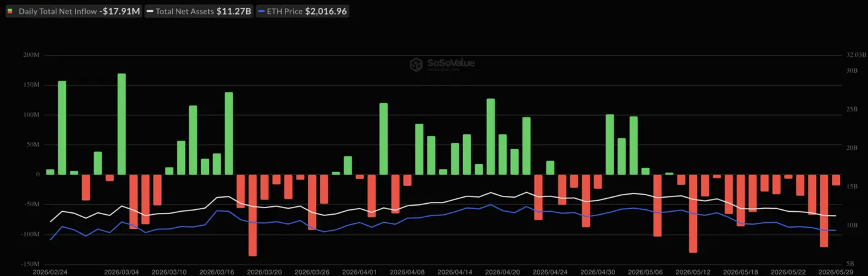Select the tallest green inflow bar near 2026/03/04
Image resolution: width=868 pixels, height=276 pixels.
tap(121, 124)
